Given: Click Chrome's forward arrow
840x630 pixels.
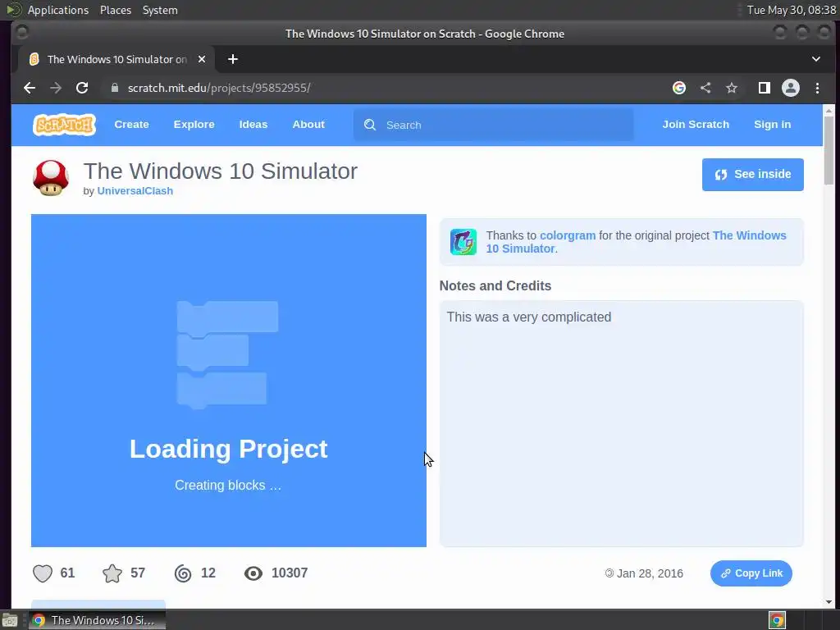Looking at the screenshot, I should click(56, 88).
